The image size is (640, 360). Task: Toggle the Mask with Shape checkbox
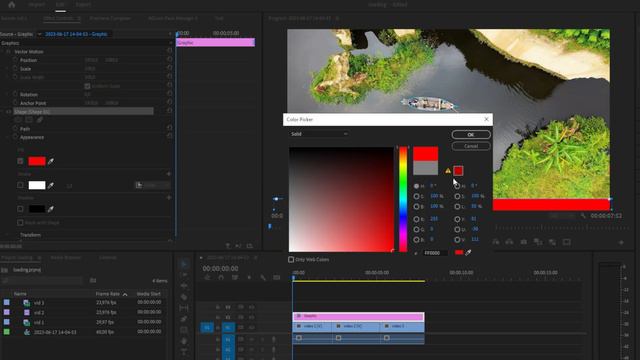coord(20,222)
